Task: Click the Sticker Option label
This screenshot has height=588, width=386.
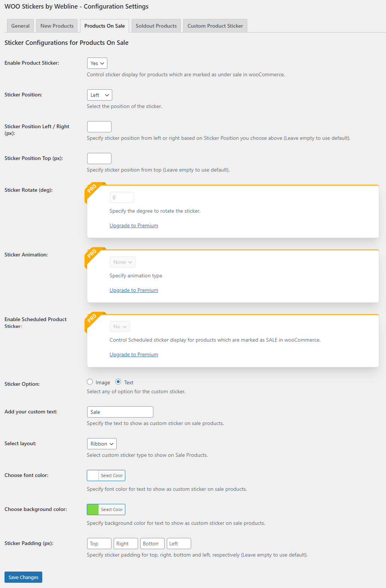Action: tap(22, 384)
